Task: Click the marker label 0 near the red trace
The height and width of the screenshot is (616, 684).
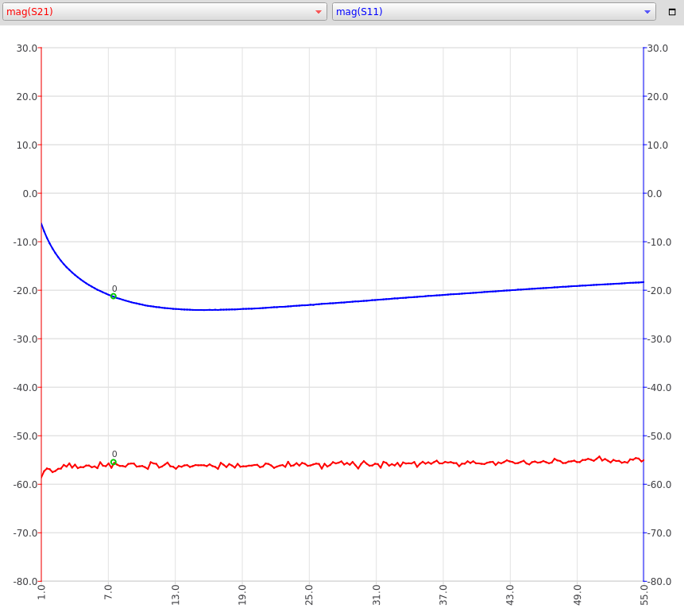Action: click(116, 453)
